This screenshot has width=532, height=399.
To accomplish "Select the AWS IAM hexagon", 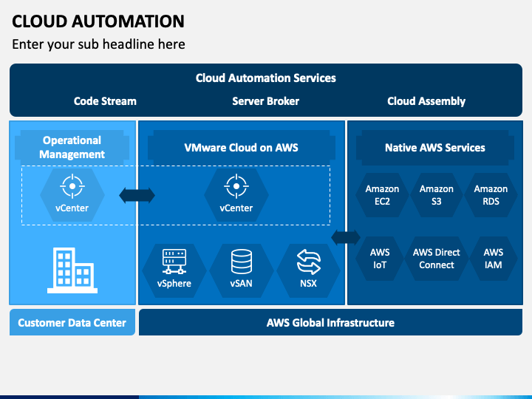I will [493, 259].
